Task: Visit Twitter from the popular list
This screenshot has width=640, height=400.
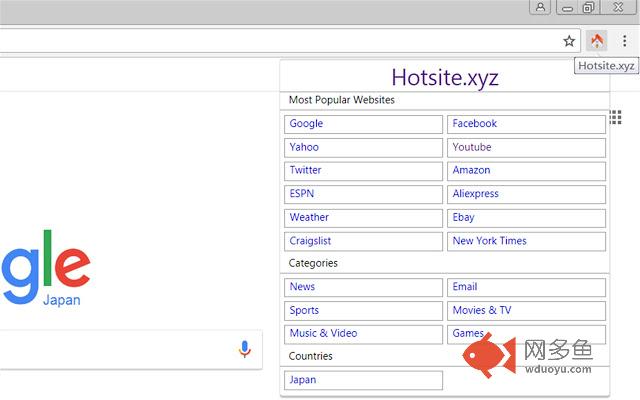Action: (x=363, y=171)
